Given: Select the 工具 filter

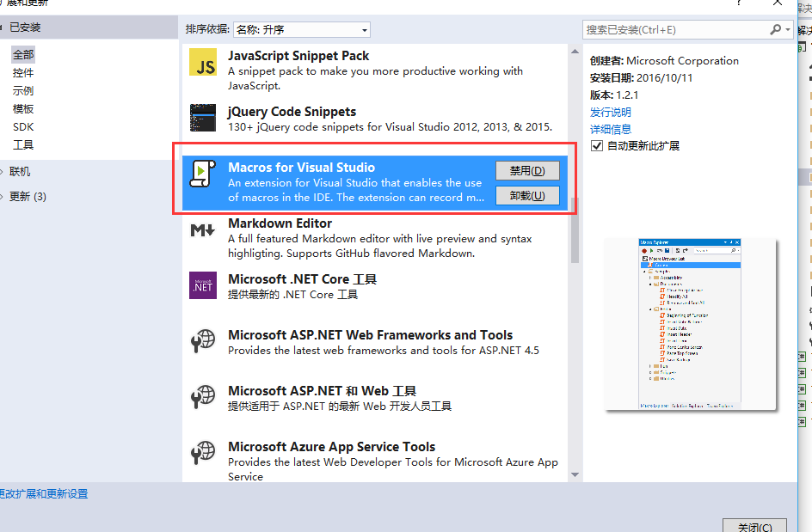Looking at the screenshot, I should (x=23, y=145).
